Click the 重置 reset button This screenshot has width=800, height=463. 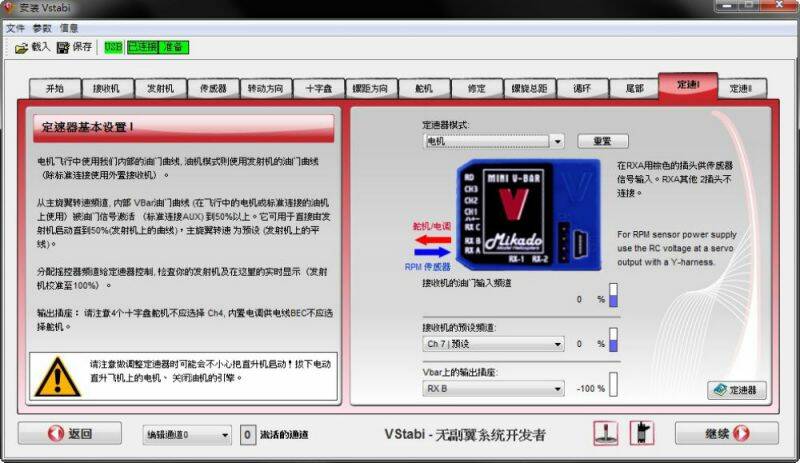point(603,141)
